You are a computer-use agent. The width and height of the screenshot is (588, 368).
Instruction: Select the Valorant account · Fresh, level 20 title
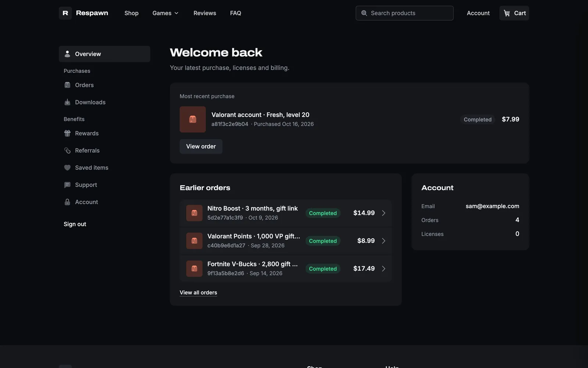click(261, 115)
